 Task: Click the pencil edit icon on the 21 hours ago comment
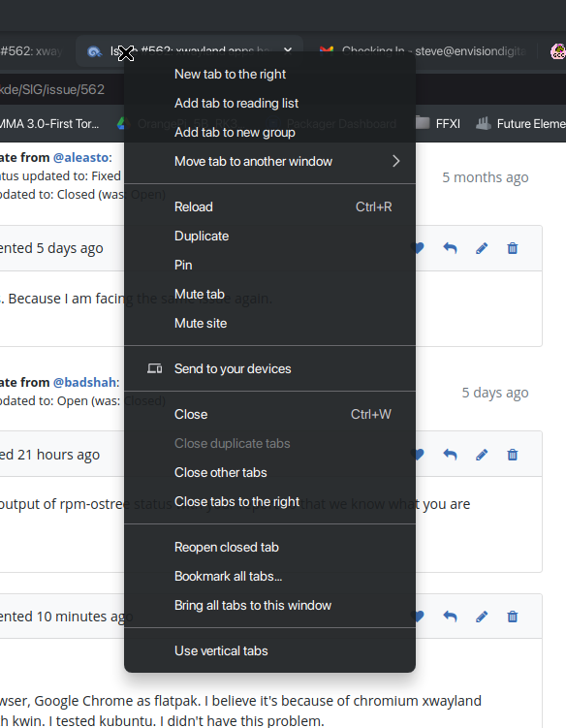(x=482, y=455)
